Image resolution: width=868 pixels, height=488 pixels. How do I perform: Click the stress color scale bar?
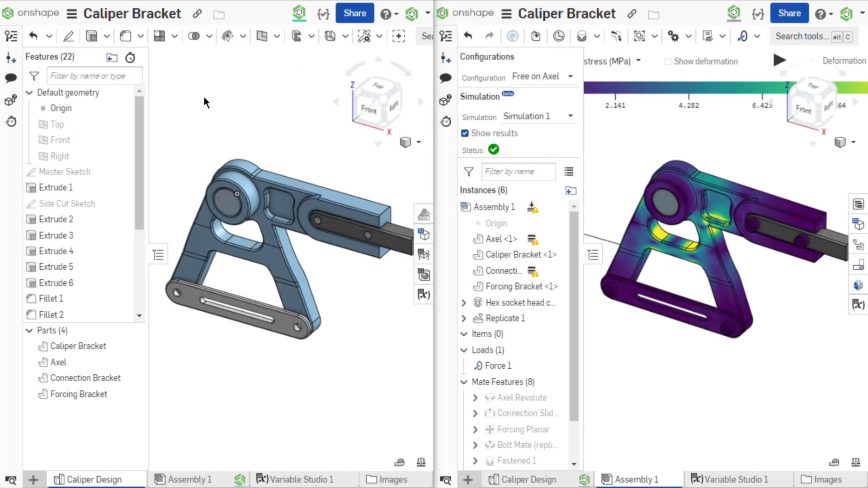(687, 88)
